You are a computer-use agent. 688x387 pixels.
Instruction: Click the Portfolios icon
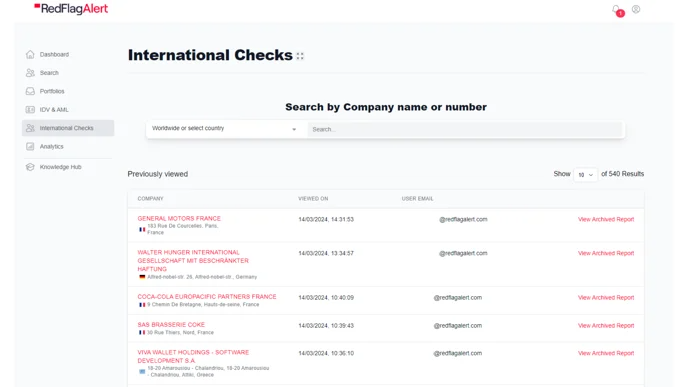click(30, 91)
